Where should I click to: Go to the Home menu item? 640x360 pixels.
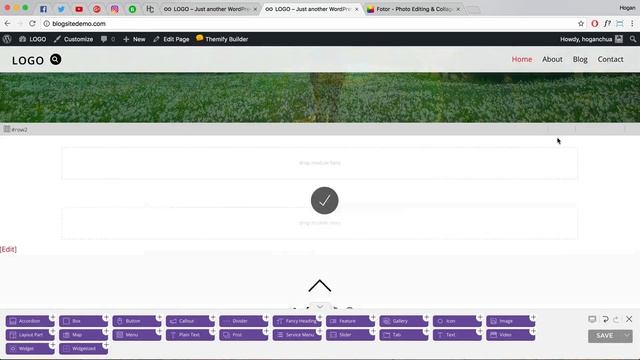click(522, 59)
